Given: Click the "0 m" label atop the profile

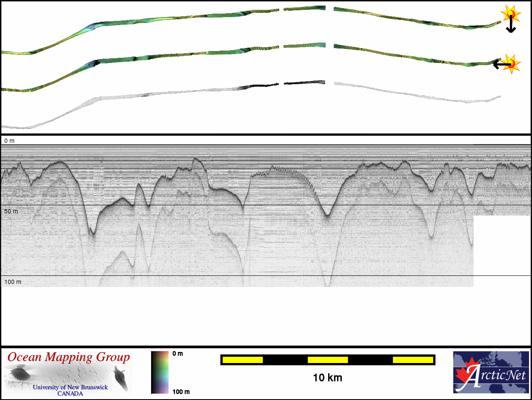Looking at the screenshot, I should [x=9, y=140].
